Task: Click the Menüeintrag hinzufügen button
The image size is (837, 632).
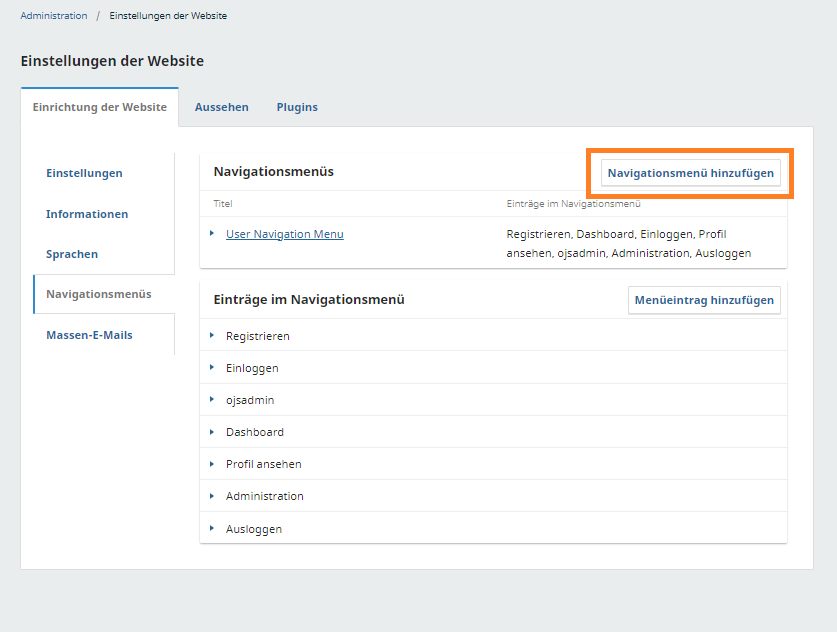Action: click(704, 300)
